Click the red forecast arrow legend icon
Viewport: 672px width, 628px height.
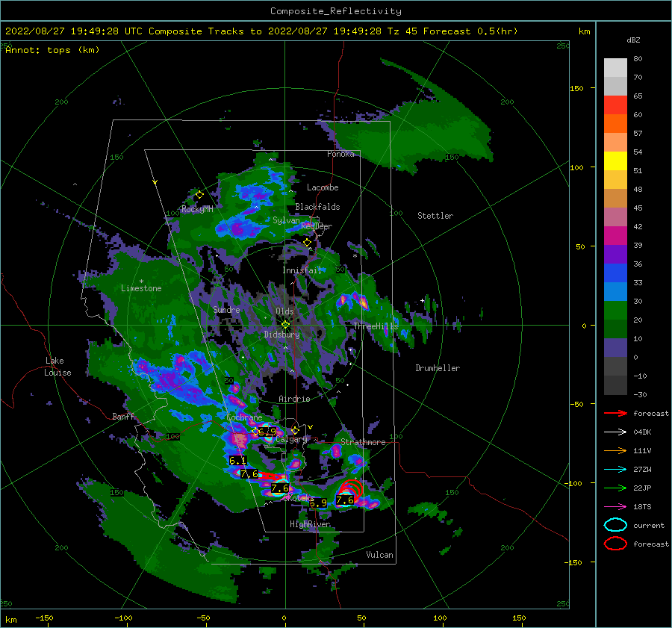click(615, 413)
